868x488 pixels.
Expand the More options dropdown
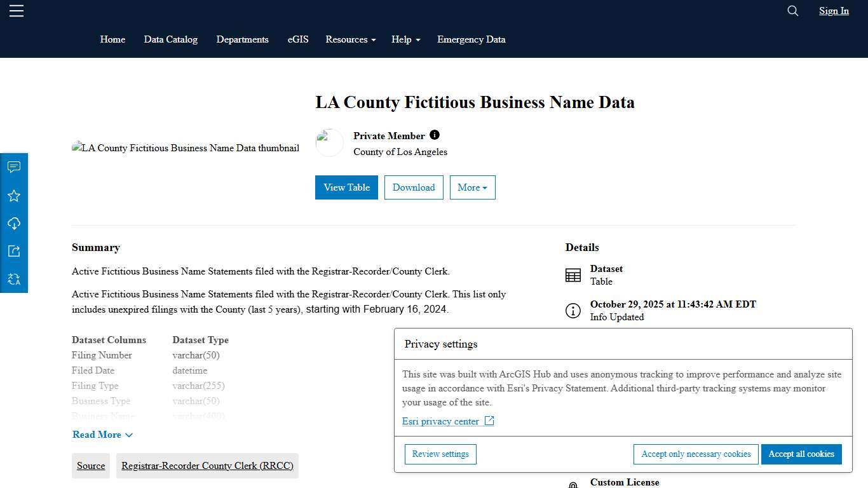pos(472,187)
